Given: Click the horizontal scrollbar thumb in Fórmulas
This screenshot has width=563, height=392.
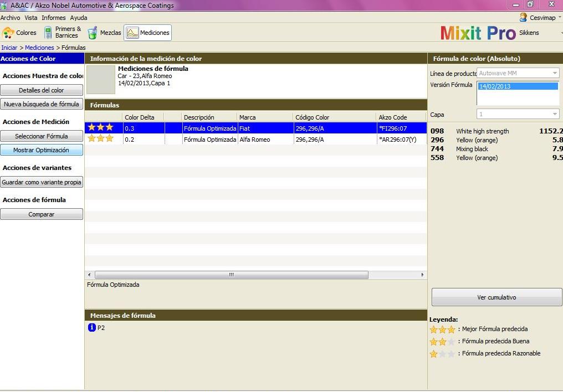Looking at the screenshot, I should [232, 275].
